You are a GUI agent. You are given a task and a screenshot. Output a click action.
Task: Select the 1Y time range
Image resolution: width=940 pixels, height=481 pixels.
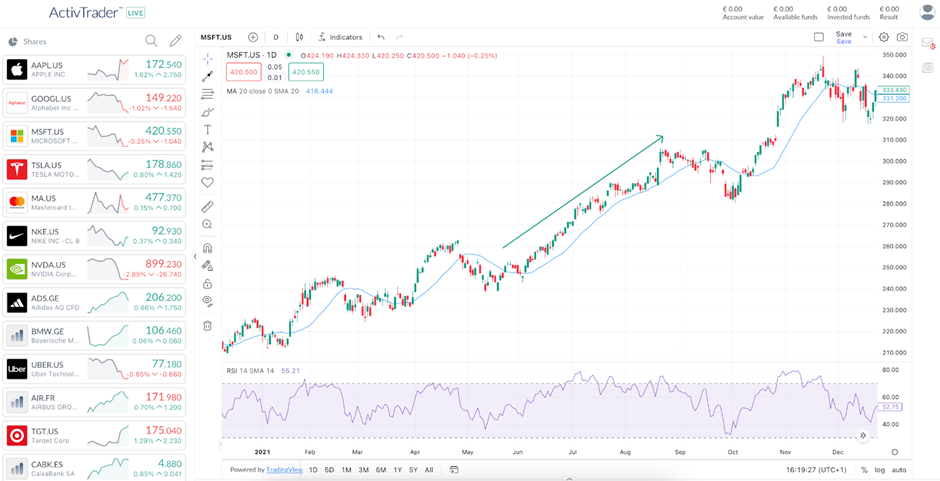click(x=397, y=469)
